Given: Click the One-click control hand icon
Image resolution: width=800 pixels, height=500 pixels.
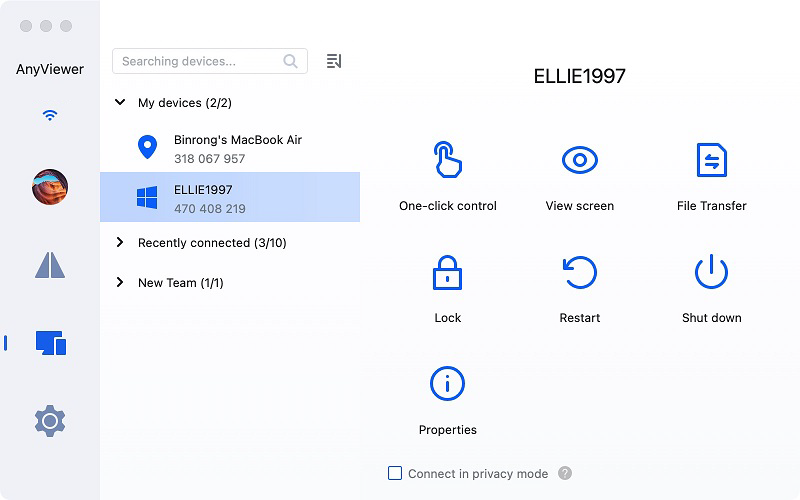Looking at the screenshot, I should coord(447,160).
